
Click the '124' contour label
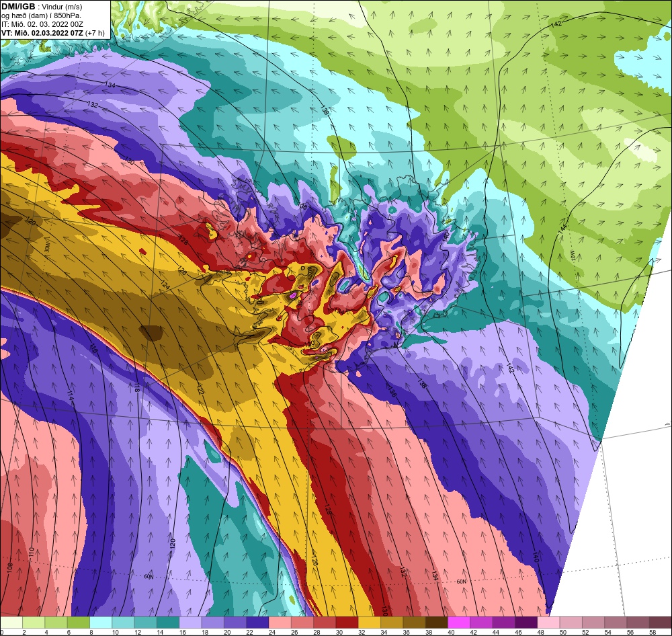(165, 284)
